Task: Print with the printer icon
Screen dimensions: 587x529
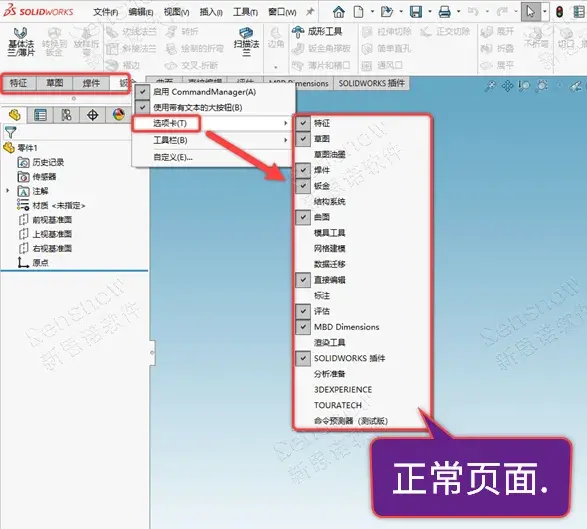Action: click(x=444, y=12)
